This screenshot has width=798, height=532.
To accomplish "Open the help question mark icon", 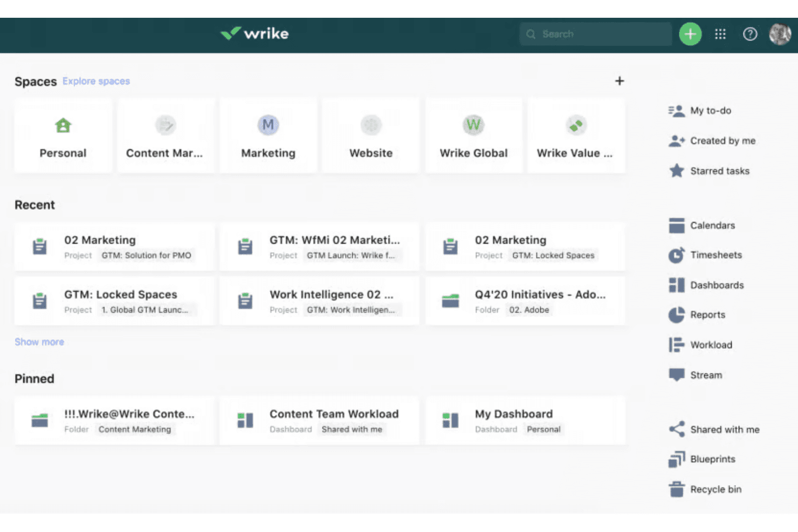I will pyautogui.click(x=750, y=34).
